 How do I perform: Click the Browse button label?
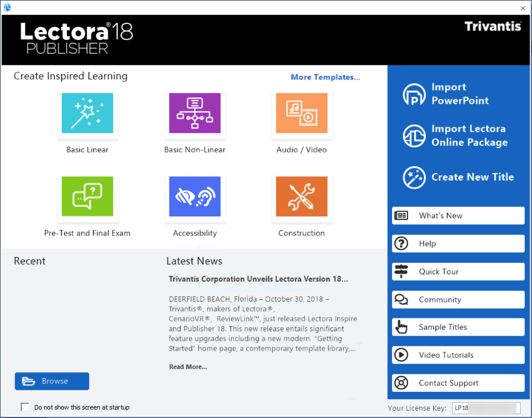click(x=55, y=381)
